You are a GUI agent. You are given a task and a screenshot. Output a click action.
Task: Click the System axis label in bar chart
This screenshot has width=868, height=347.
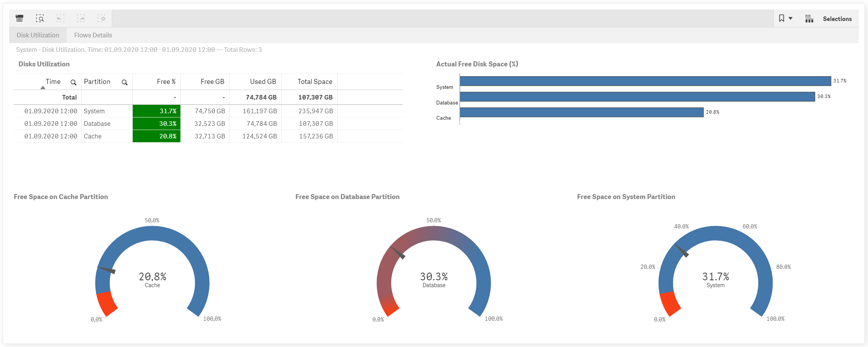(x=445, y=87)
